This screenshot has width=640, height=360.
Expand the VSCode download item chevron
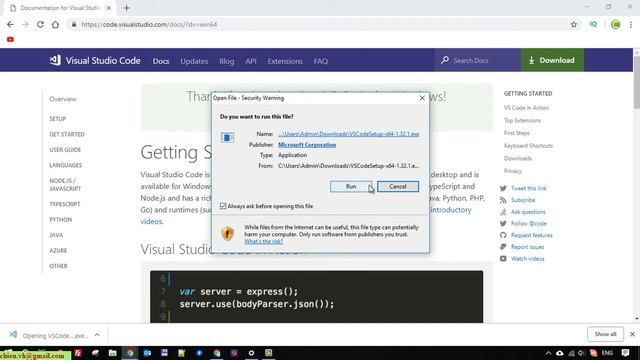pyautogui.click(x=97, y=335)
